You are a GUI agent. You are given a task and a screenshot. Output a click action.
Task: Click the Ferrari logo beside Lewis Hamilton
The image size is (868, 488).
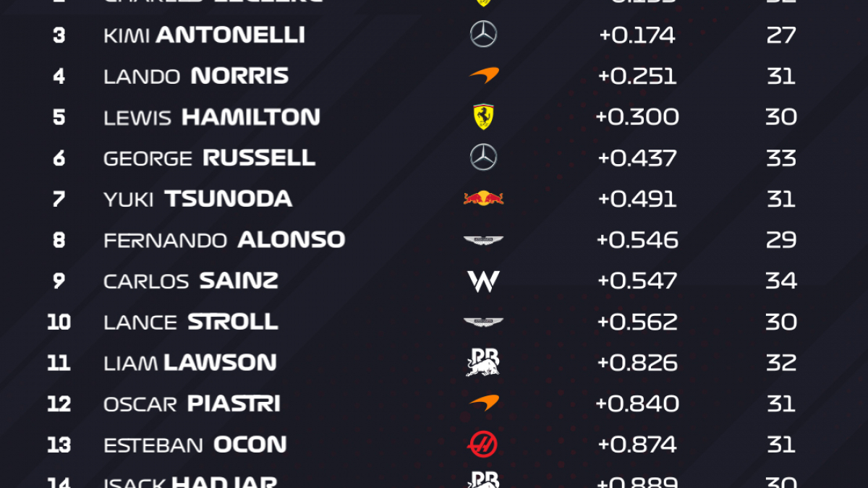coord(483,117)
